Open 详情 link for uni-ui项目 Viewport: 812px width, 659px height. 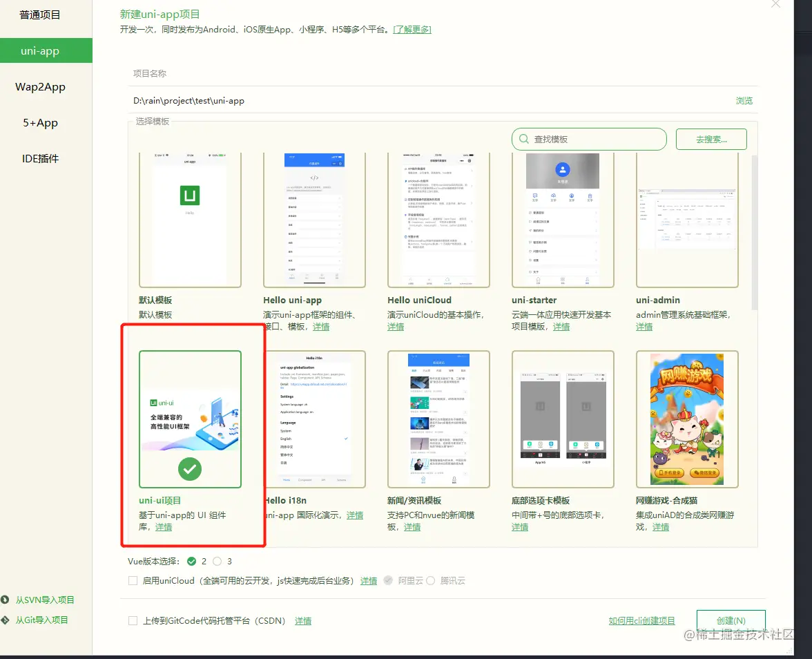[x=164, y=527]
